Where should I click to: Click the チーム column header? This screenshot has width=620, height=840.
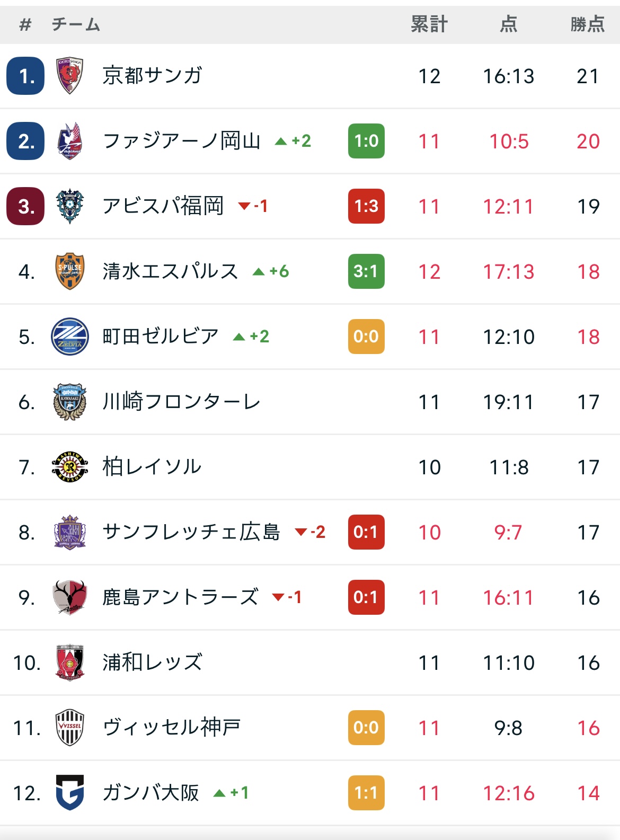(76, 24)
